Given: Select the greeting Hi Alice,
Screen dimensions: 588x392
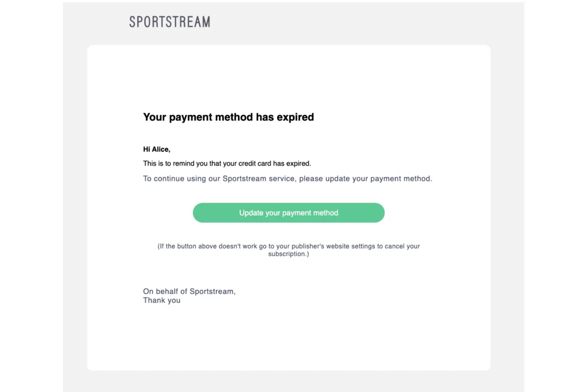Looking at the screenshot, I should tap(156, 149).
